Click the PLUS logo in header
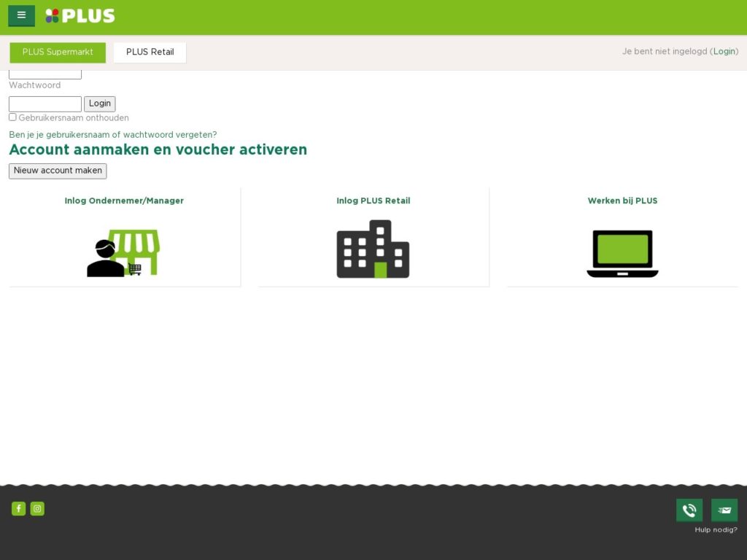Image resolution: width=747 pixels, height=560 pixels. (x=80, y=16)
